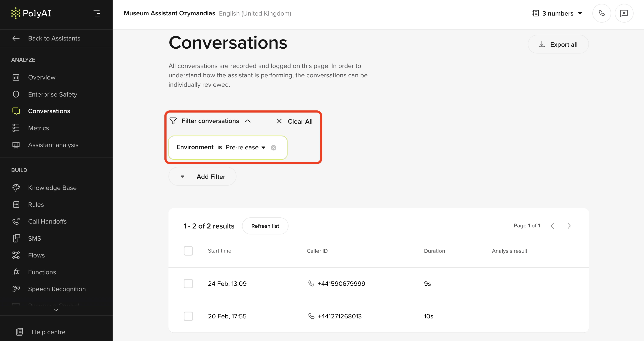Viewport: 644px width, 341px height.
Task: Click the Functions fx icon
Action: point(16,272)
